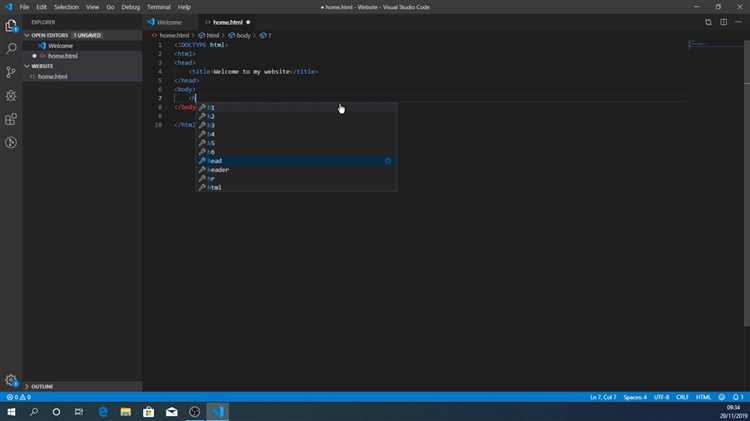Open the Debug view bug icon

(11, 95)
